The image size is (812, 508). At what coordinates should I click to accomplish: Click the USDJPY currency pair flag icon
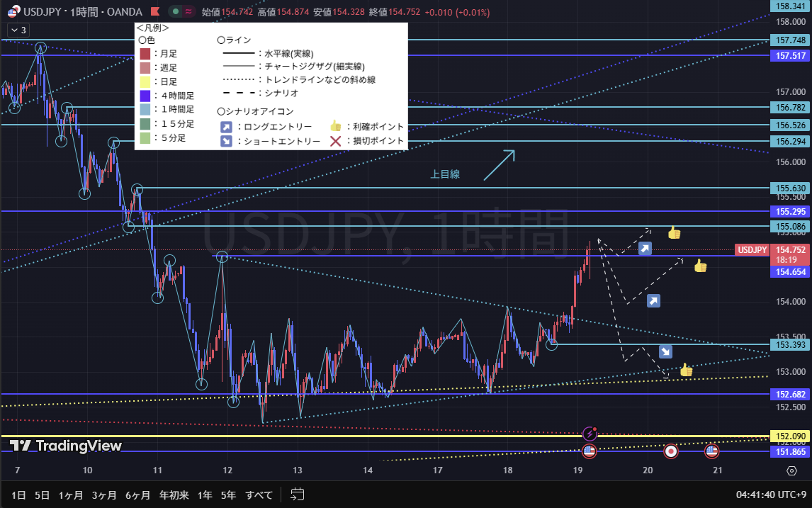[13, 12]
